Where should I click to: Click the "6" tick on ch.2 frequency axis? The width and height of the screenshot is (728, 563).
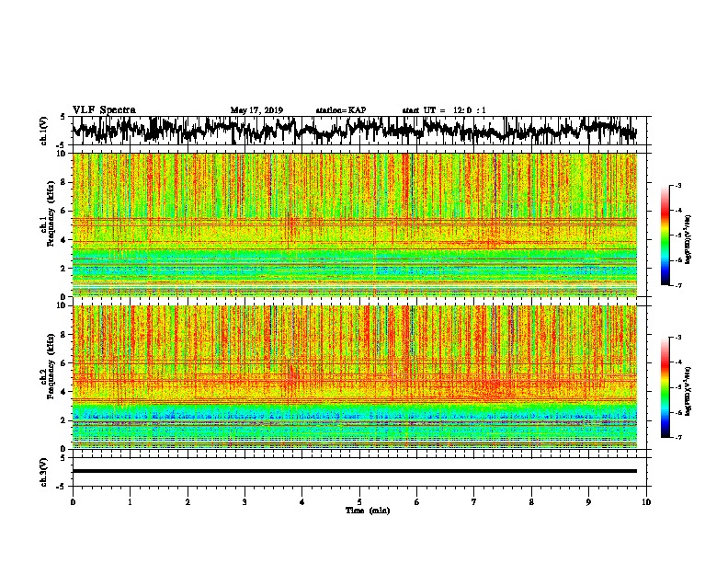click(x=64, y=362)
